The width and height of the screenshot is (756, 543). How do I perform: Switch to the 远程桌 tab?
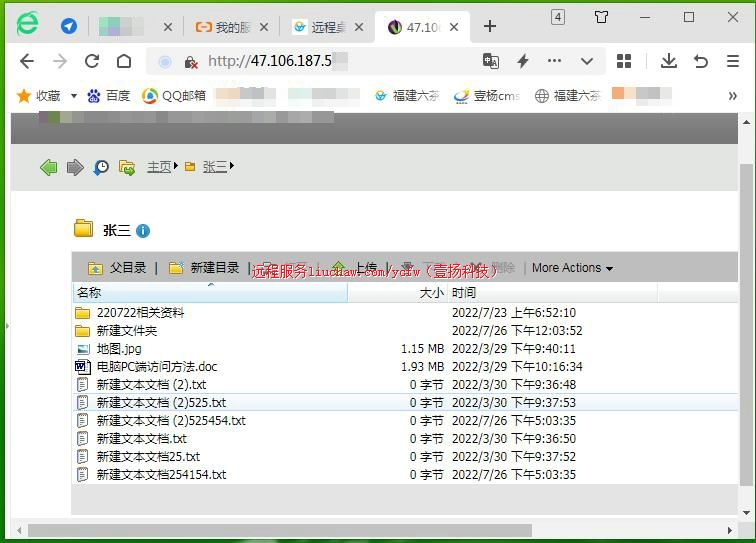click(x=328, y=27)
